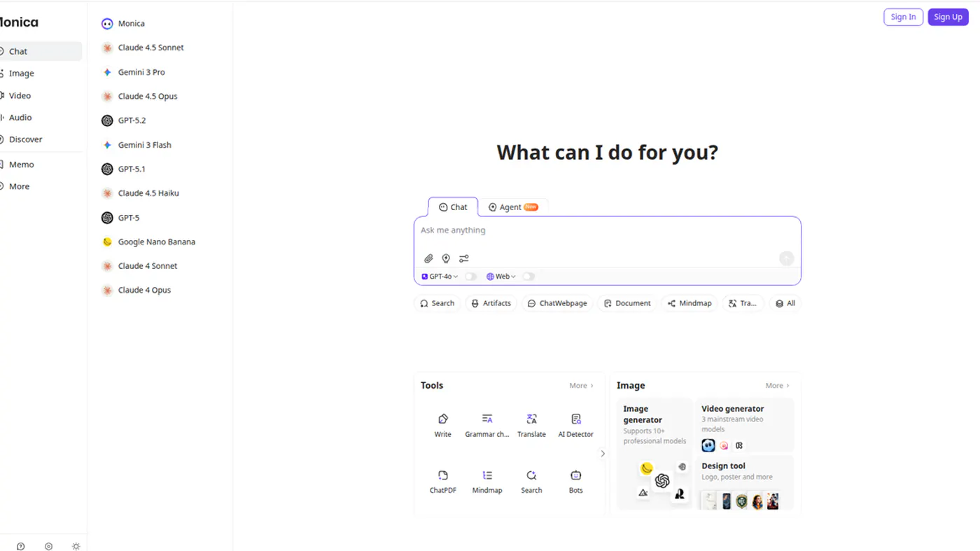Open the Search tool in Tools panel

531,482
